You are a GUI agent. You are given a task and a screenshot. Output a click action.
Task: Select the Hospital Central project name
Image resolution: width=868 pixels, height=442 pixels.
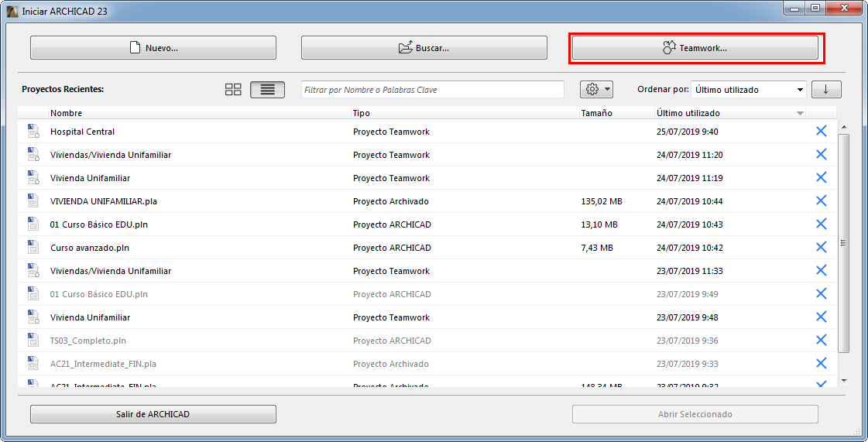pyautogui.click(x=83, y=132)
